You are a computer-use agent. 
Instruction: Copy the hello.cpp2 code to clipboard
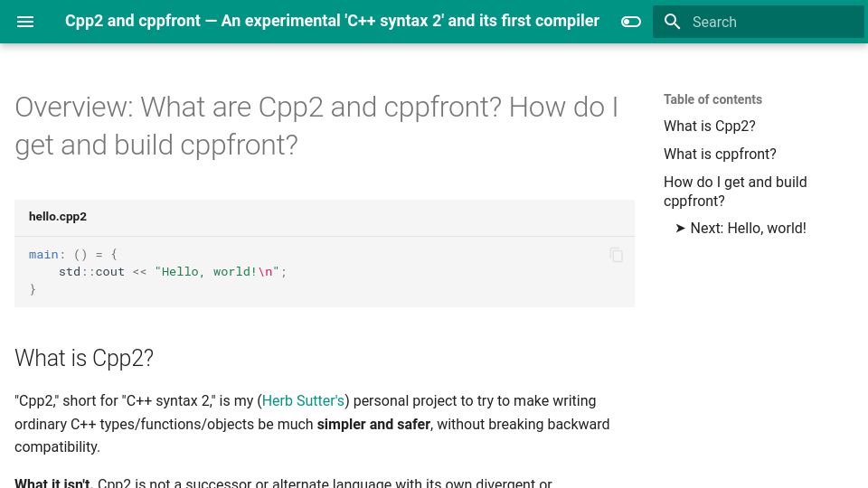(x=616, y=255)
